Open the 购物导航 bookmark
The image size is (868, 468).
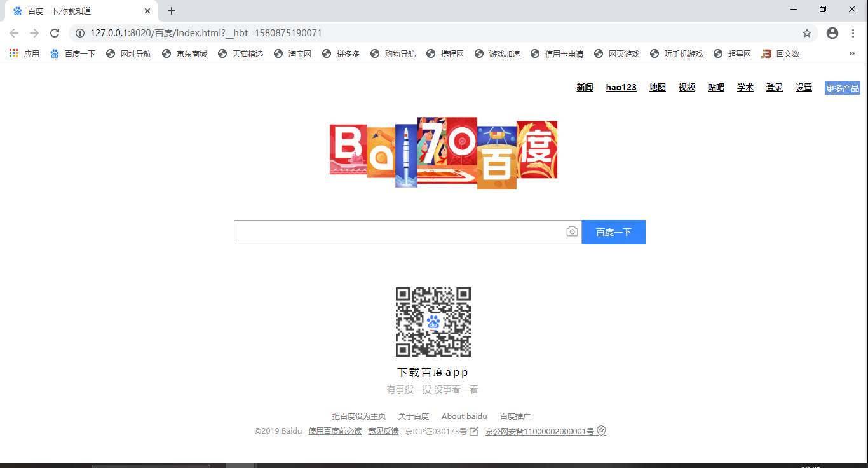pos(393,54)
